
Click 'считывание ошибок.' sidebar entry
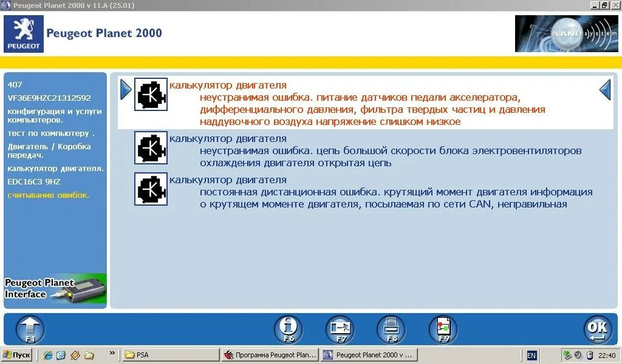[x=49, y=195]
